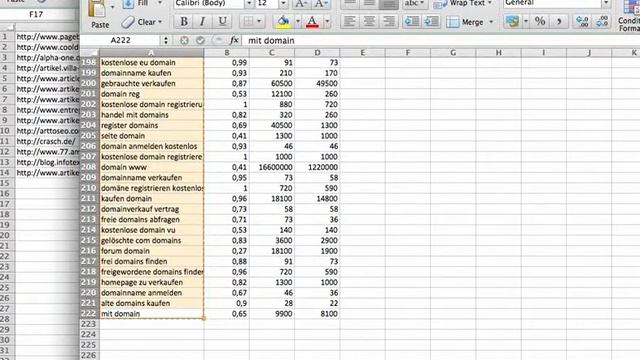640x360 pixels.
Task: Open the fill color dropdown arrow
Action: point(298,21)
